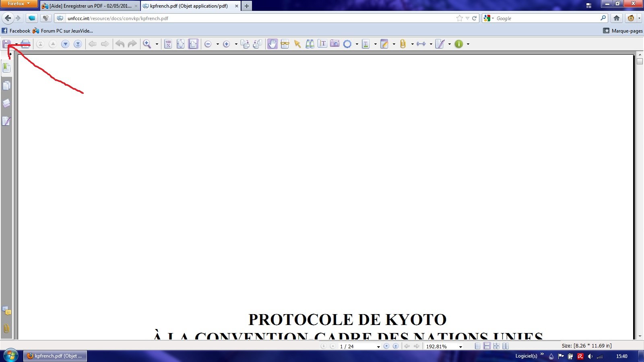Viewport: 644px width, 362px height.
Task: Click the Redo arrow icon
Action: point(132,44)
